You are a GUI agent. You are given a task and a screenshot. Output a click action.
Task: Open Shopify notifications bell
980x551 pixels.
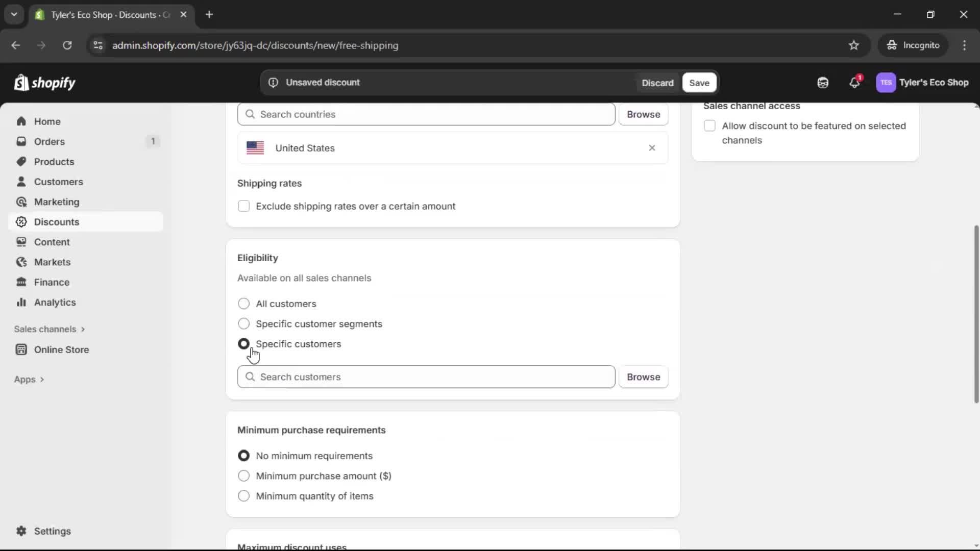pos(855,82)
